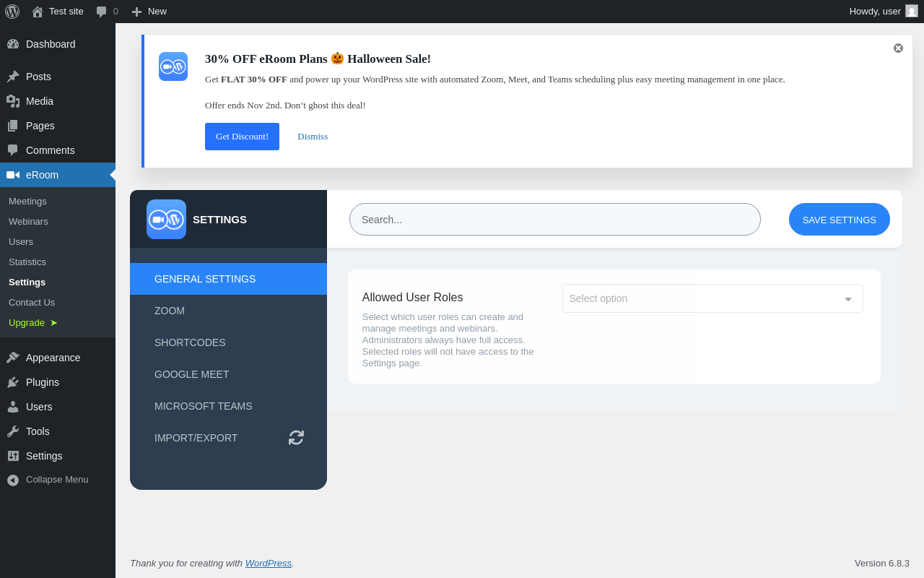Switch to the MICROSOFT TEAMS tab
924x578 pixels.
pyautogui.click(x=228, y=406)
